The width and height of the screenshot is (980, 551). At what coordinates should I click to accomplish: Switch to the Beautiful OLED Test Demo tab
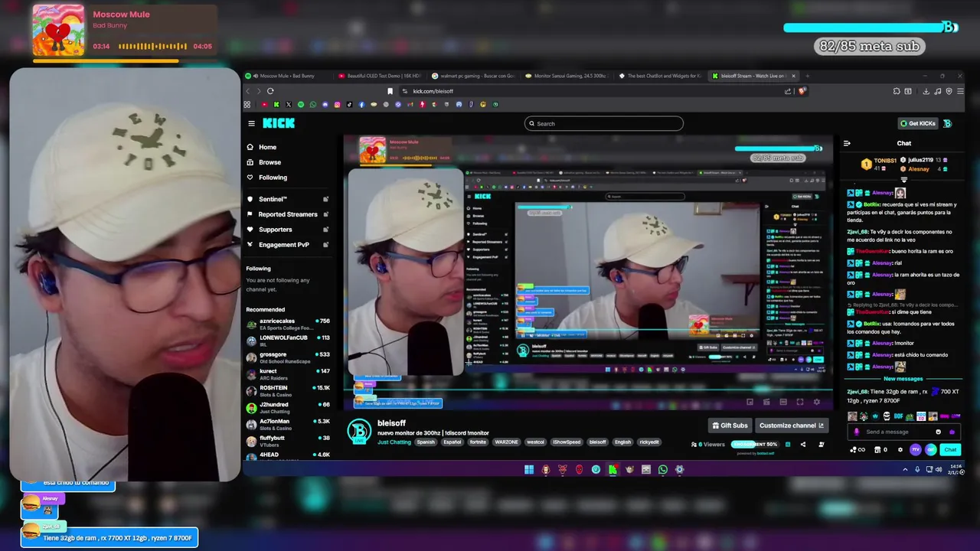[380, 76]
